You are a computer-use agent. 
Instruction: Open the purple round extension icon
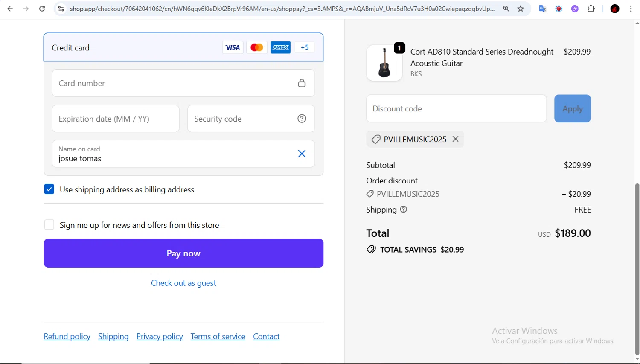(x=575, y=9)
